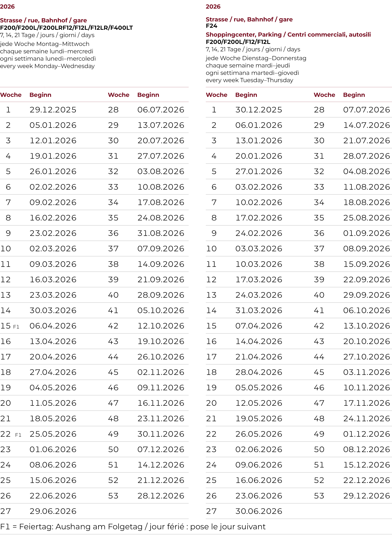Click 'chaque semaine lundi–mercredi' line
The width and height of the screenshot is (392, 538).
[46, 51]
